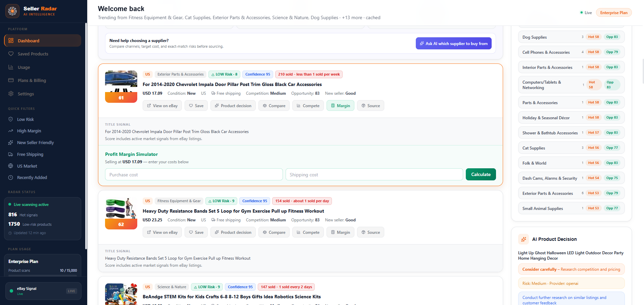The image size is (644, 305).
Task: Select Dash Cams, Alarms & Security row
Action: point(571,178)
